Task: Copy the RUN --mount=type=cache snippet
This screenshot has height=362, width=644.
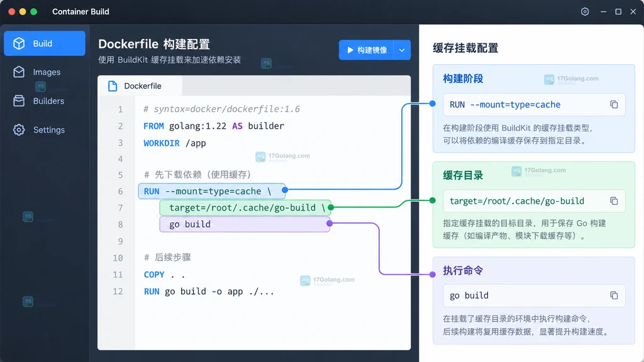Action: [x=614, y=105]
